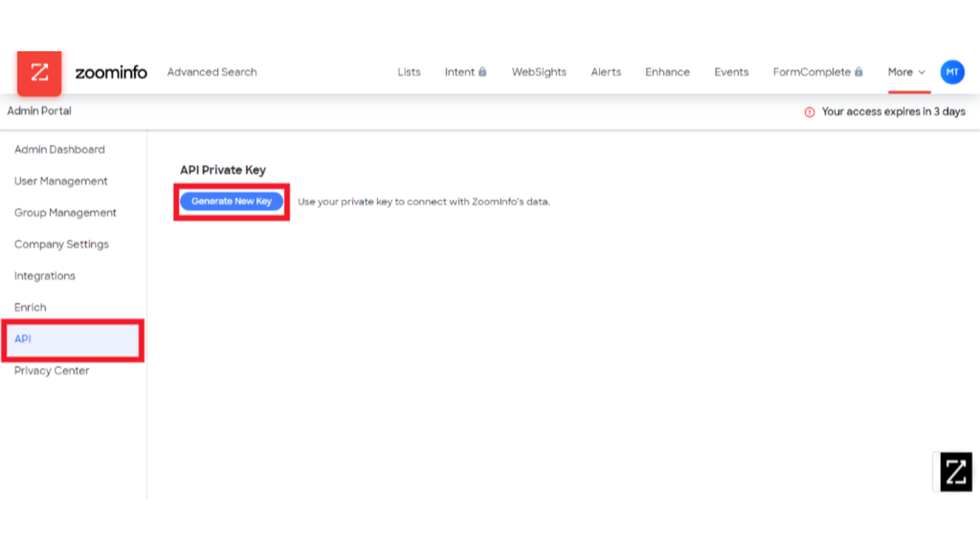Navigate to User Management icon
The image size is (980, 551).
click(x=61, y=180)
